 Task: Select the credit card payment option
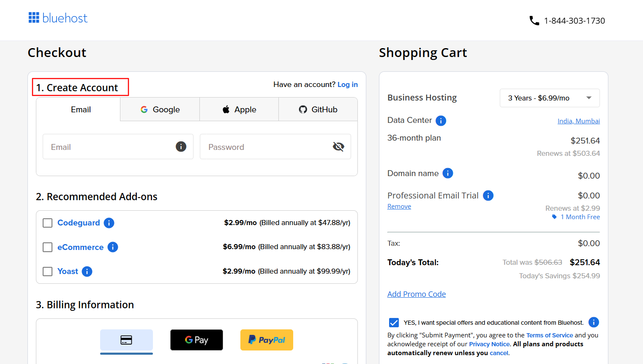pos(126,340)
